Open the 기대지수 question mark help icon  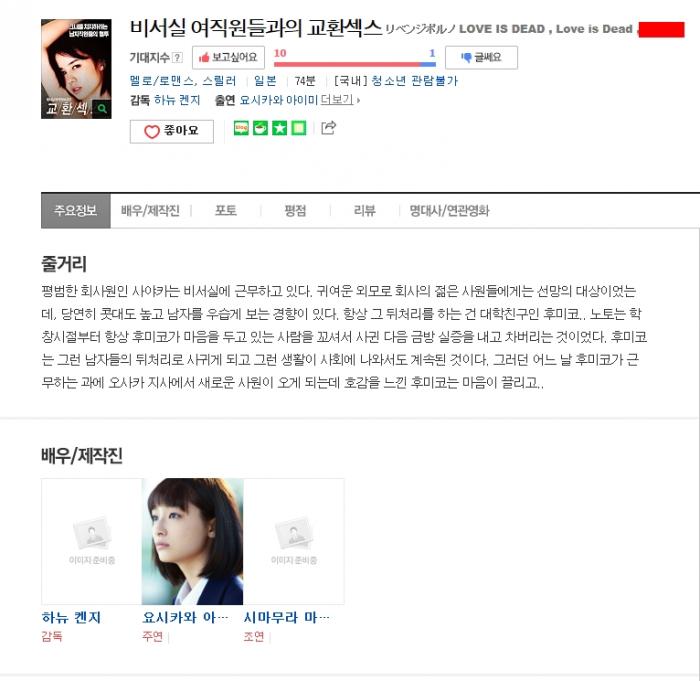click(x=177, y=58)
